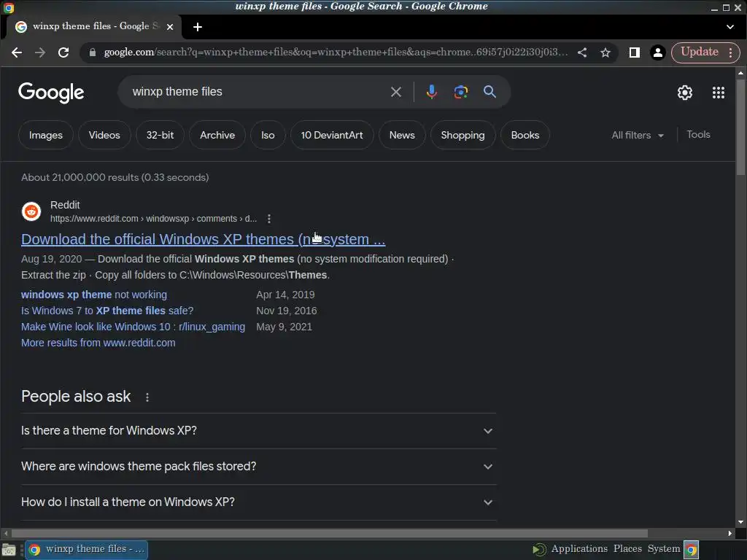Open the tab search dropdown arrow
The height and width of the screenshot is (560, 747).
tap(729, 27)
